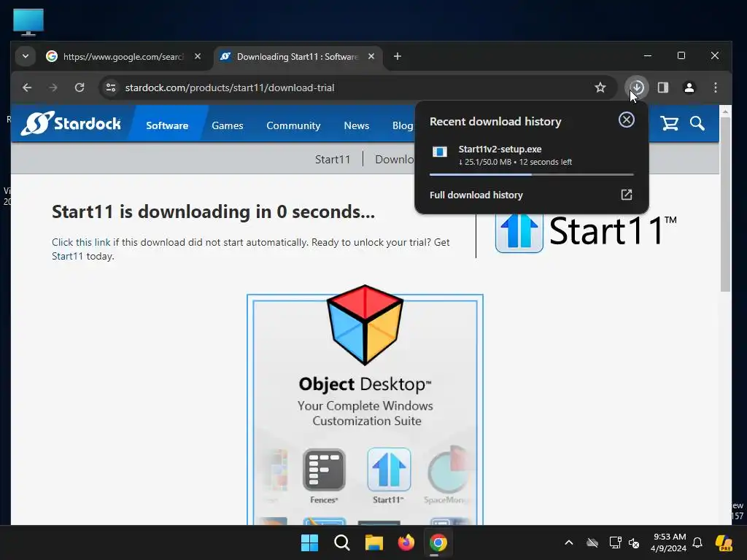Open Windows taskbar Search
Image resolution: width=747 pixels, height=560 pixels.
342,542
